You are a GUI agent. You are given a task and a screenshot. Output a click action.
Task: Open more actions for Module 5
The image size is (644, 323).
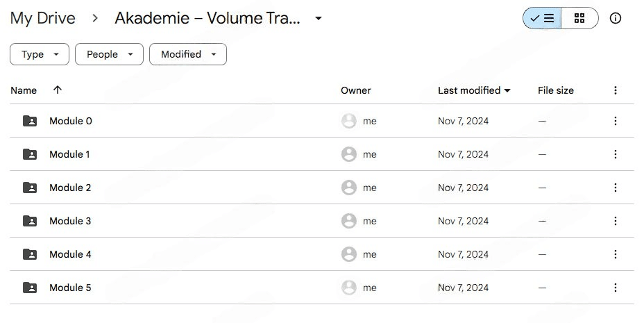[x=615, y=288]
